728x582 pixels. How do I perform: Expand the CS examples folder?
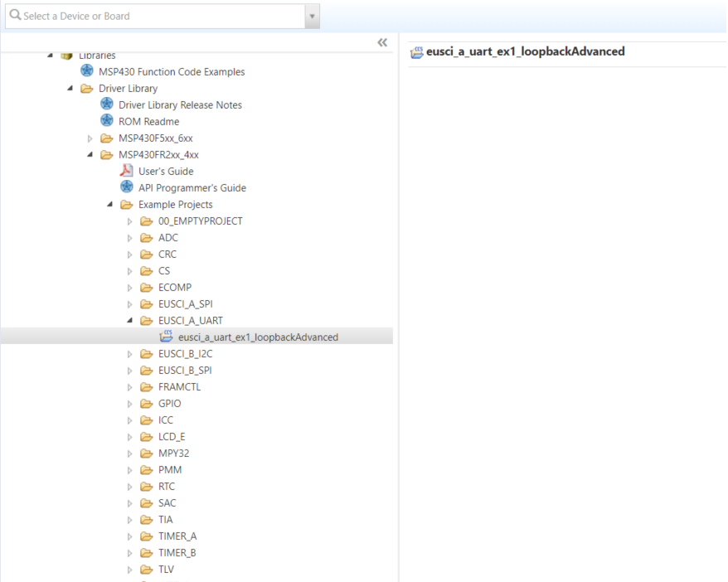[130, 271]
